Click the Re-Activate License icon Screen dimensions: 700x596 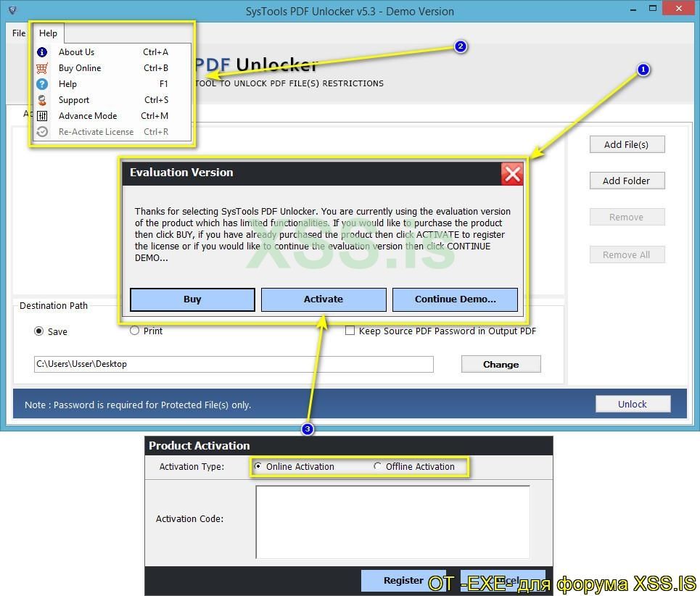42,132
